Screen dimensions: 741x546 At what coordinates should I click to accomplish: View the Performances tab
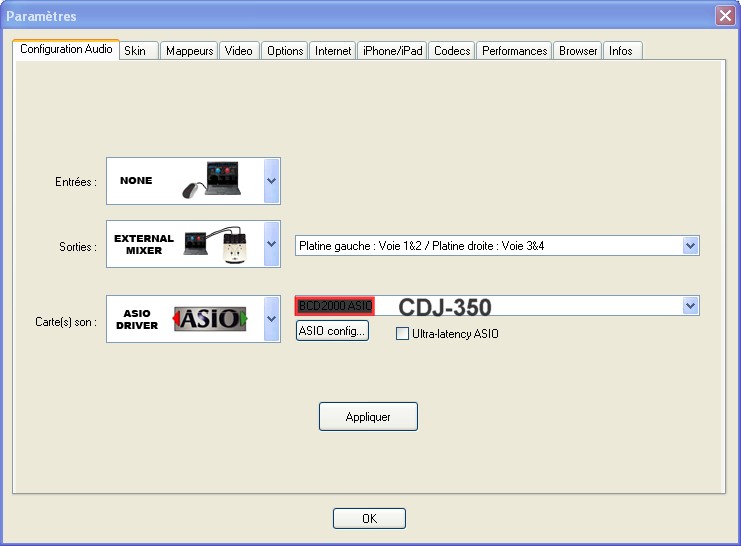point(514,51)
